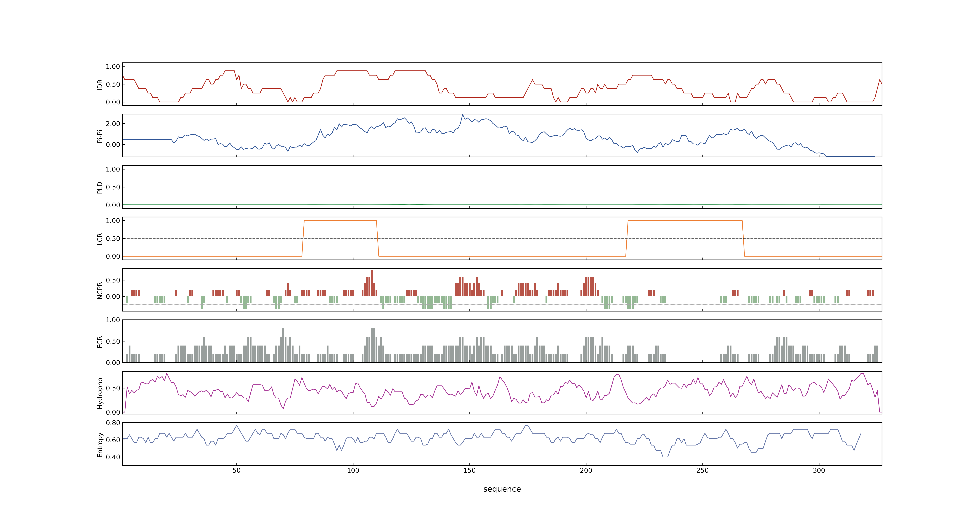Select the Entropy y-axis label
The height and width of the screenshot is (523, 980).
[x=100, y=444]
